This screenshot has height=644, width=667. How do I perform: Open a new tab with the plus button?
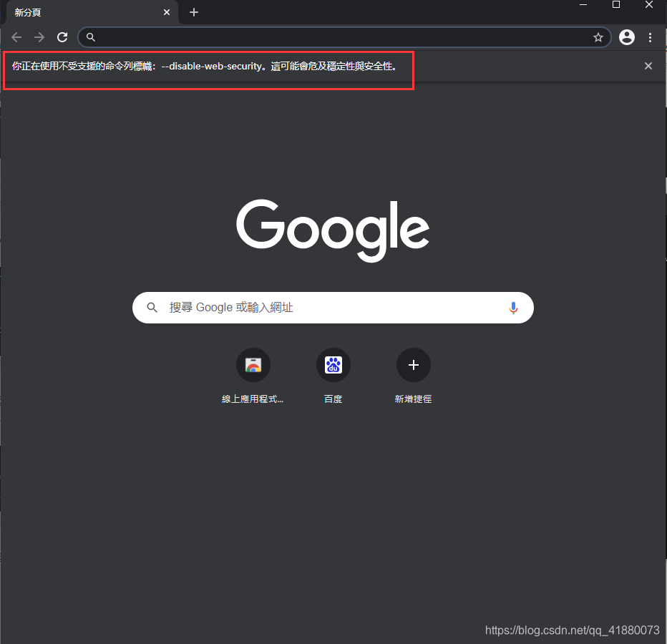(x=194, y=12)
